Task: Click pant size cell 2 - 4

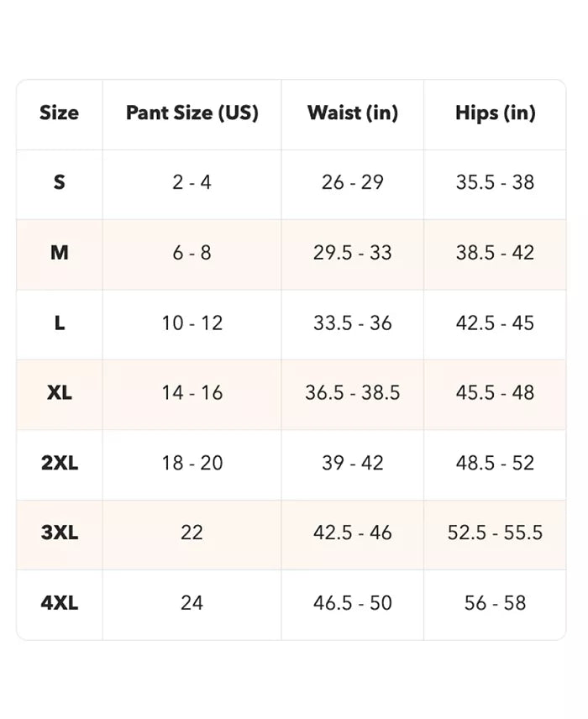Action: [192, 182]
